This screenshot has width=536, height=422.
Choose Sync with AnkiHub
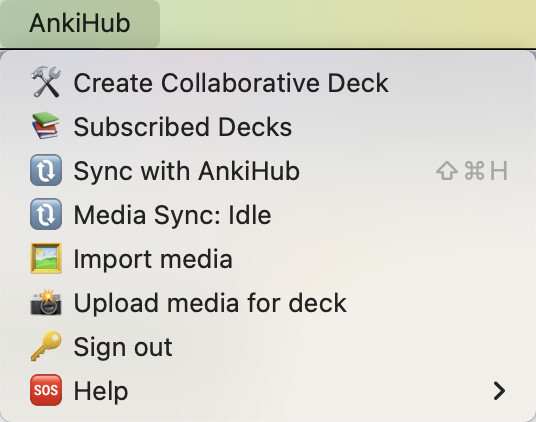(x=268, y=171)
